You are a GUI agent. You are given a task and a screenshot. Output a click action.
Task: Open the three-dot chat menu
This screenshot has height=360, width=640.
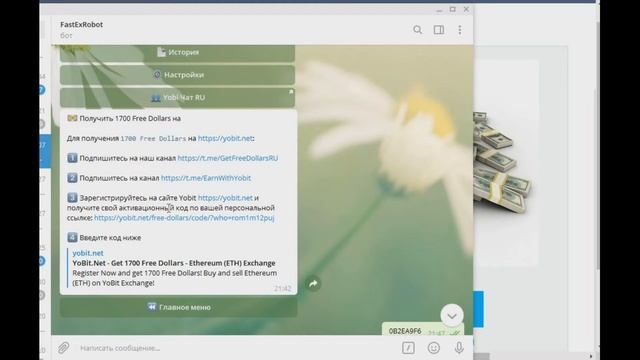click(x=460, y=30)
